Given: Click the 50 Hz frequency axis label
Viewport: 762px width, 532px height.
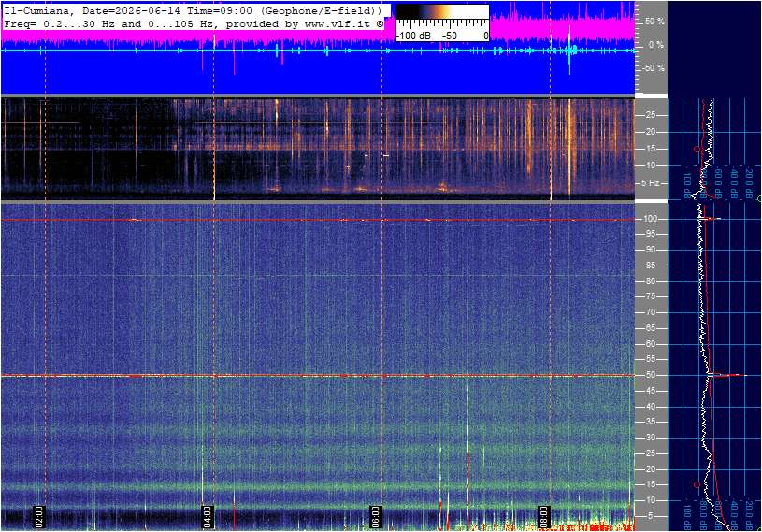Looking at the screenshot, I should click(650, 375).
